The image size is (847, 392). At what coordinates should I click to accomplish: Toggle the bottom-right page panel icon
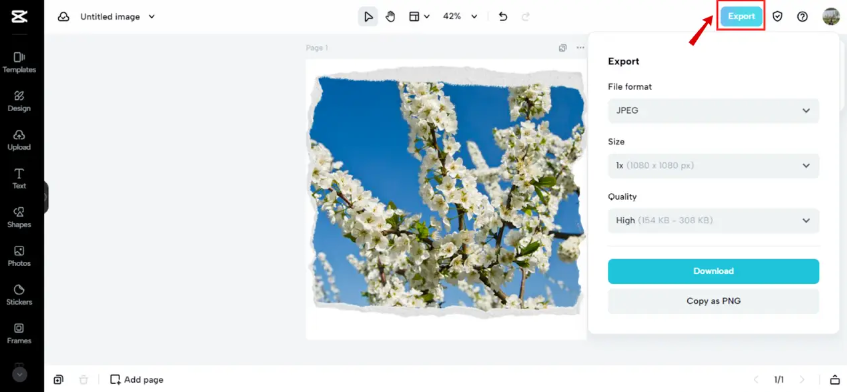tap(835, 380)
